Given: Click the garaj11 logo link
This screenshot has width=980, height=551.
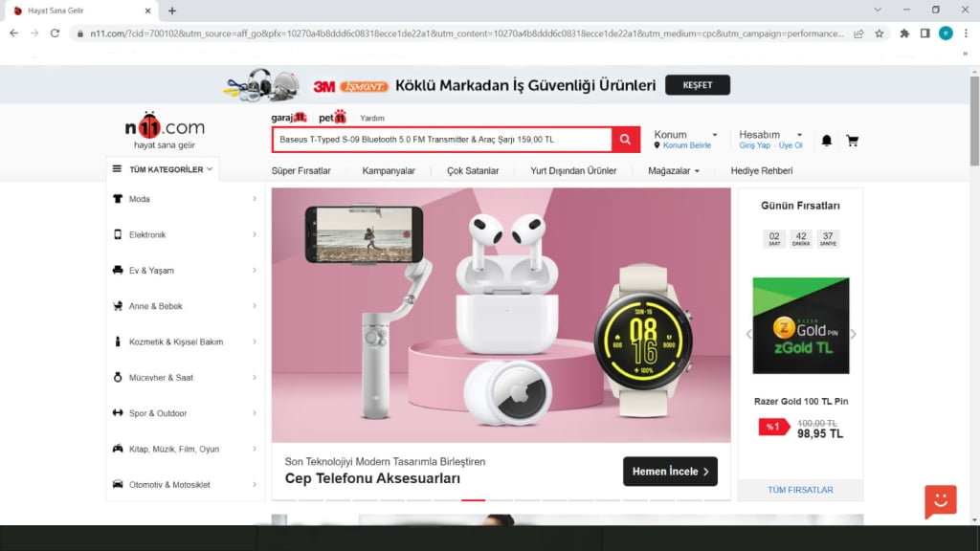Looking at the screenshot, I should pos(288,118).
